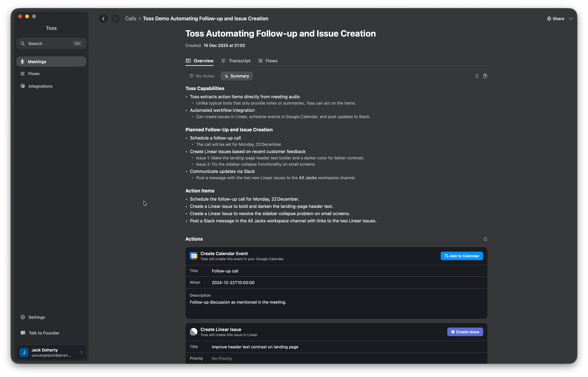Open the Integrations section icon
Viewport: 588px width, 377px height.
[23, 86]
